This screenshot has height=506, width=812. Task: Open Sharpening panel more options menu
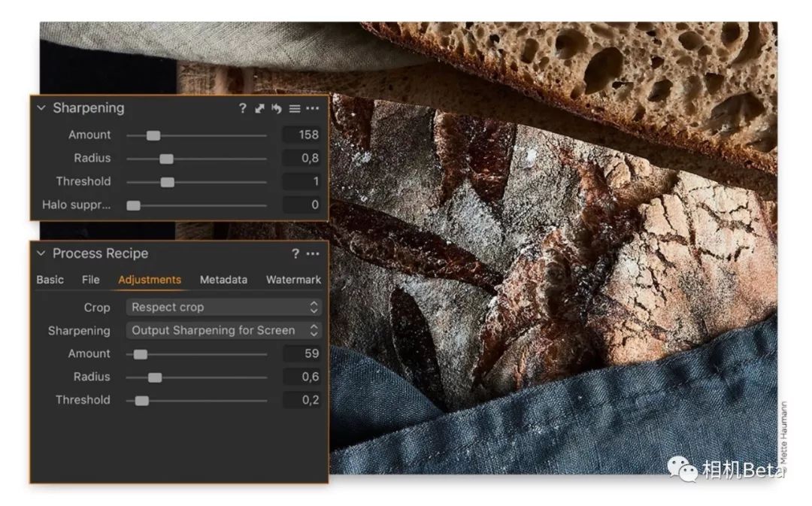pos(313,108)
